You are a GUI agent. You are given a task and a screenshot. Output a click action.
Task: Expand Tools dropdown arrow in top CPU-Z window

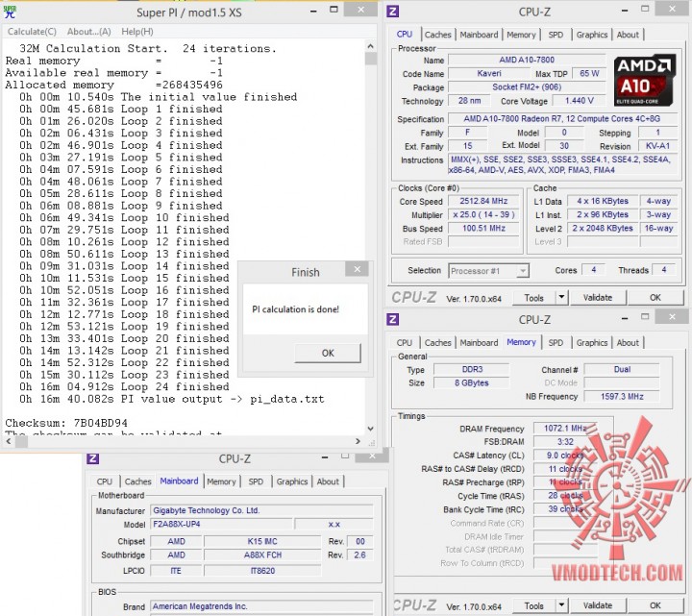point(561,298)
